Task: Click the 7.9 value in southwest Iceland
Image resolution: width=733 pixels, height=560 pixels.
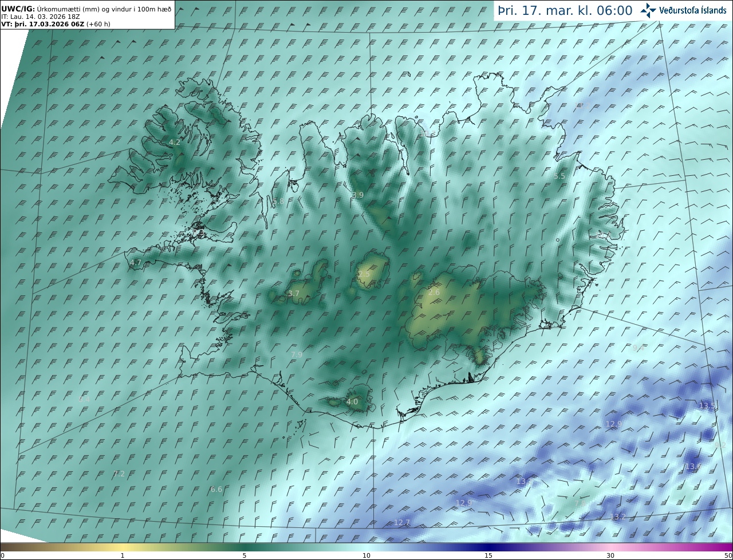Action: pos(297,355)
